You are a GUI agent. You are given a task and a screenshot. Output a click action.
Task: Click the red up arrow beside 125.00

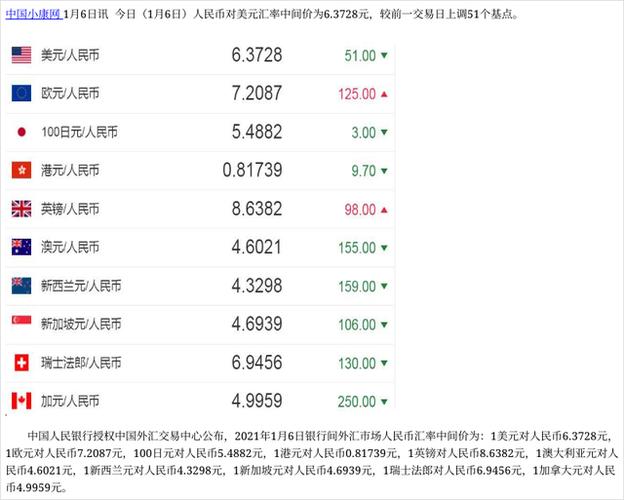(x=385, y=94)
